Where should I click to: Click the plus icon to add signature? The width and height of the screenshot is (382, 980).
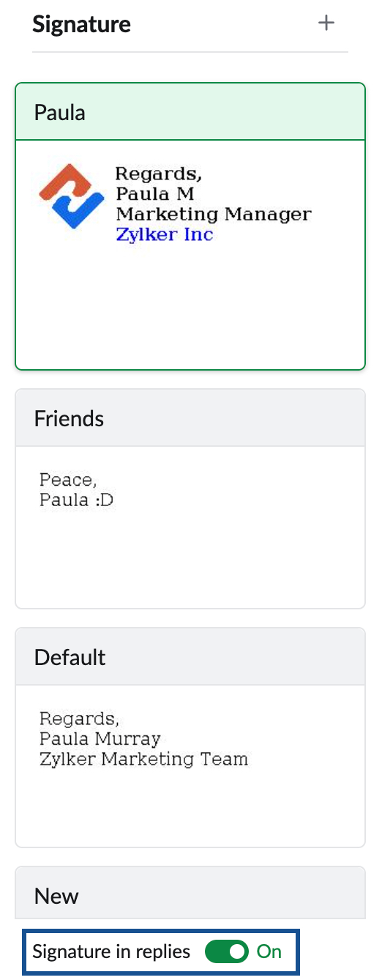[x=326, y=23]
